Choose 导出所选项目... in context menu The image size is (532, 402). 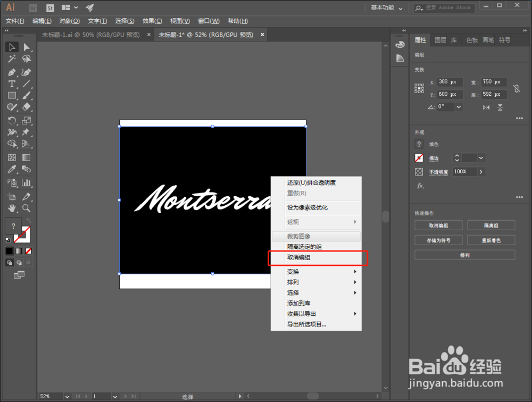316,324
